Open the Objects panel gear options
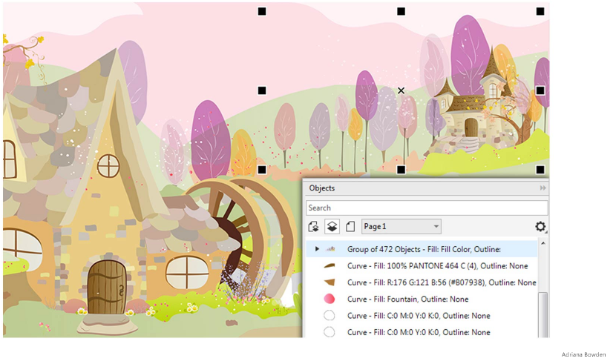The width and height of the screenshot is (613, 364). [540, 227]
